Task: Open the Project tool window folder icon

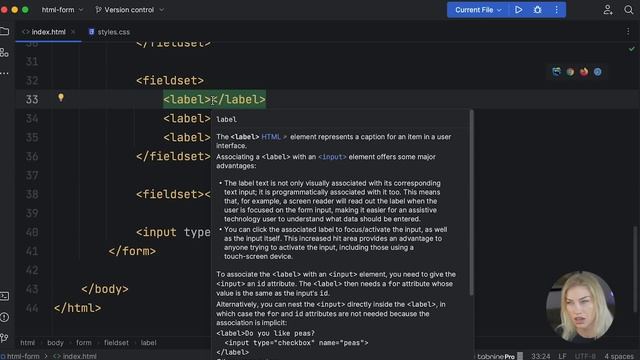Action: 4,31
